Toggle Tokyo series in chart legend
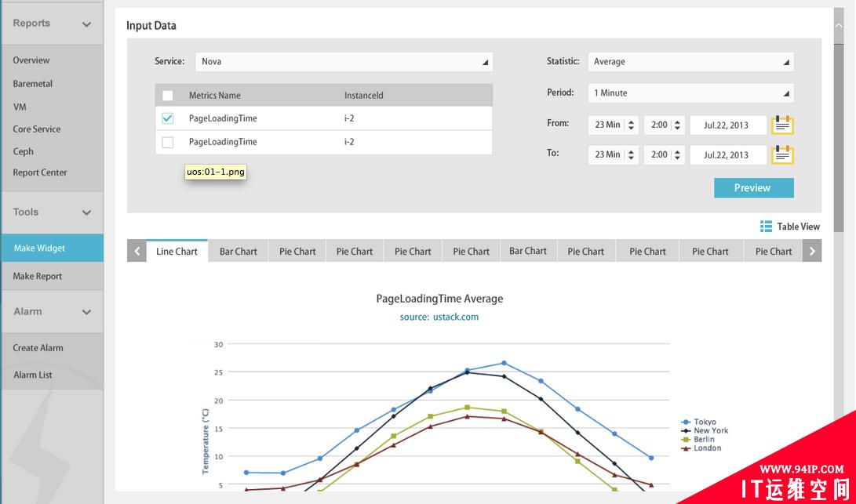Screen dimensions: 856x504 coord(699,422)
